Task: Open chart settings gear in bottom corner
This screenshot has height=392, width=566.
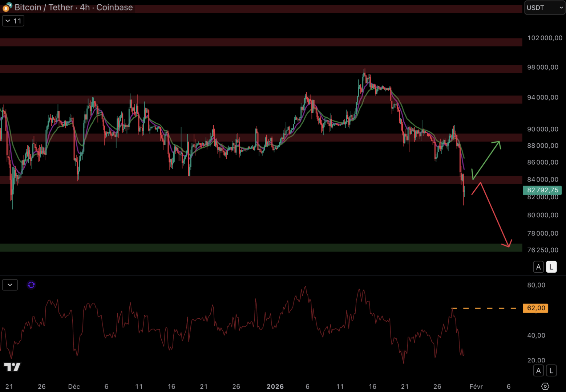Action: [x=545, y=386]
